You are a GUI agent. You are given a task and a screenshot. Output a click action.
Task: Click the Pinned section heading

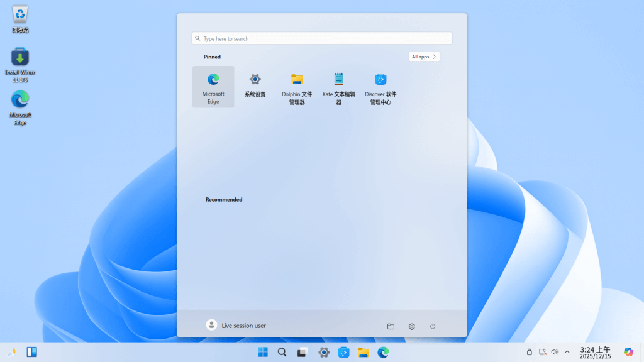tap(212, 57)
